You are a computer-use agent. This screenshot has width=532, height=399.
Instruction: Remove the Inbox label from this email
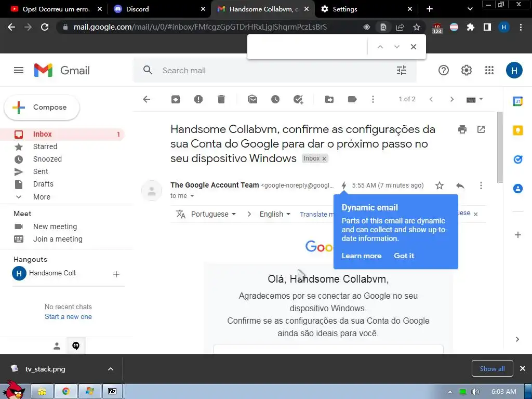[324, 158]
